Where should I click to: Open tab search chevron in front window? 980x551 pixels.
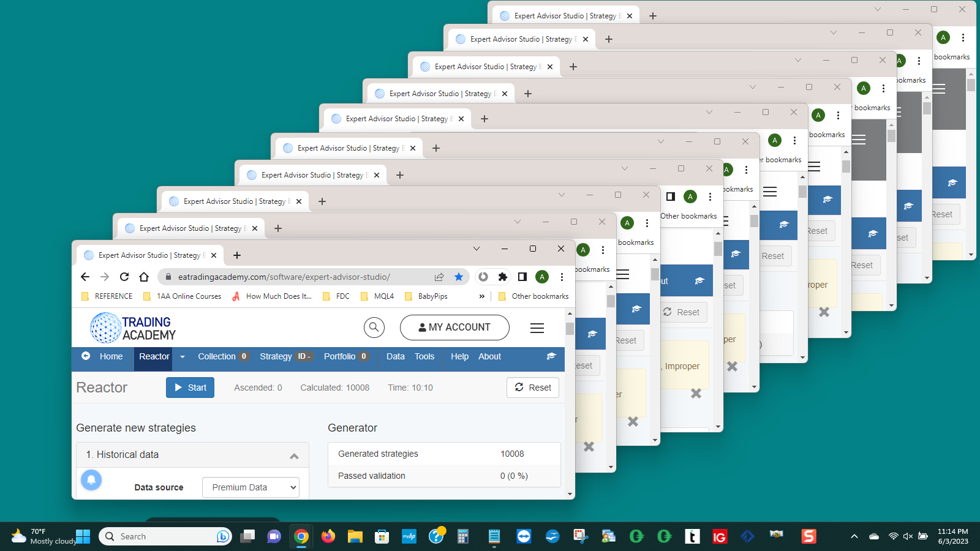tap(477, 249)
